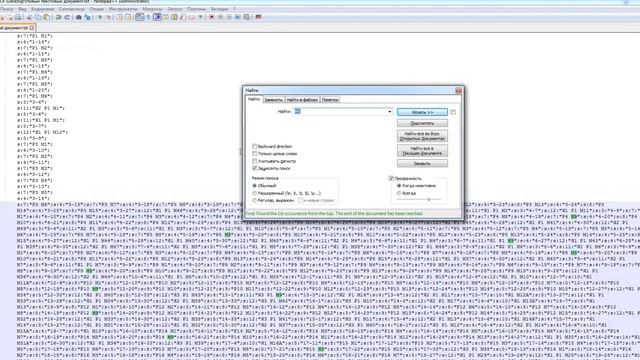Image resolution: width=640 pixels, height=360 pixels.
Task: Toggle the small checkbox beside Искать button
Action: (453, 112)
